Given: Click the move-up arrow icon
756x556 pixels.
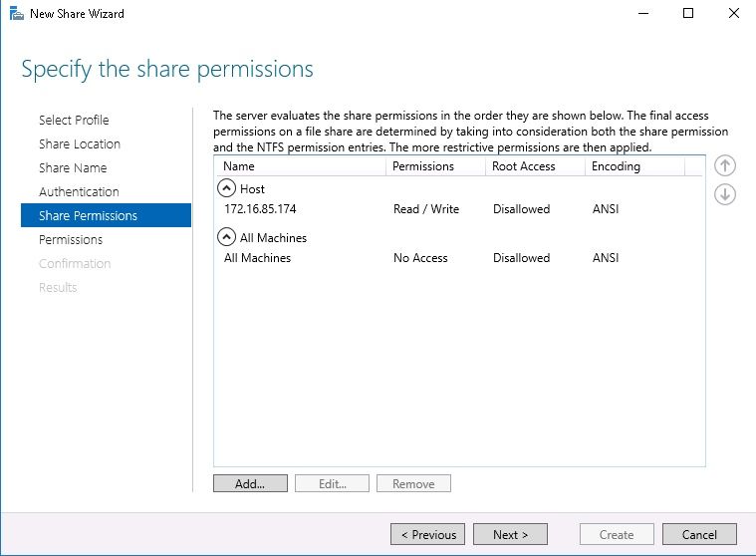Looking at the screenshot, I should coord(725,165).
